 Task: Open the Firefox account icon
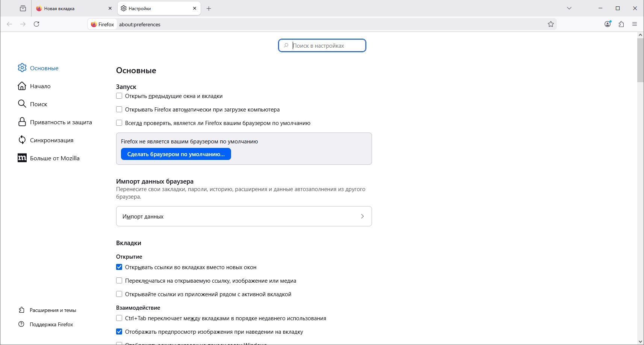[608, 24]
